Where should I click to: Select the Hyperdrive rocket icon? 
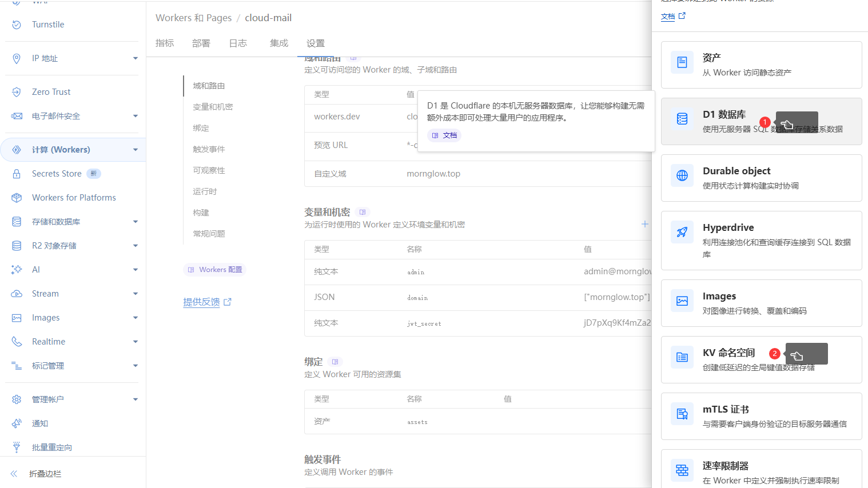[x=682, y=232]
